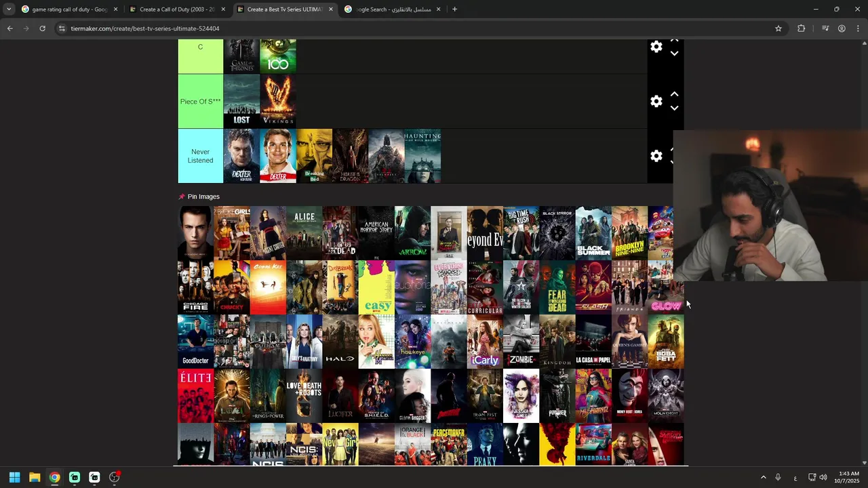
Task: Move Piece Of S*** tier row down
Action: point(674,108)
